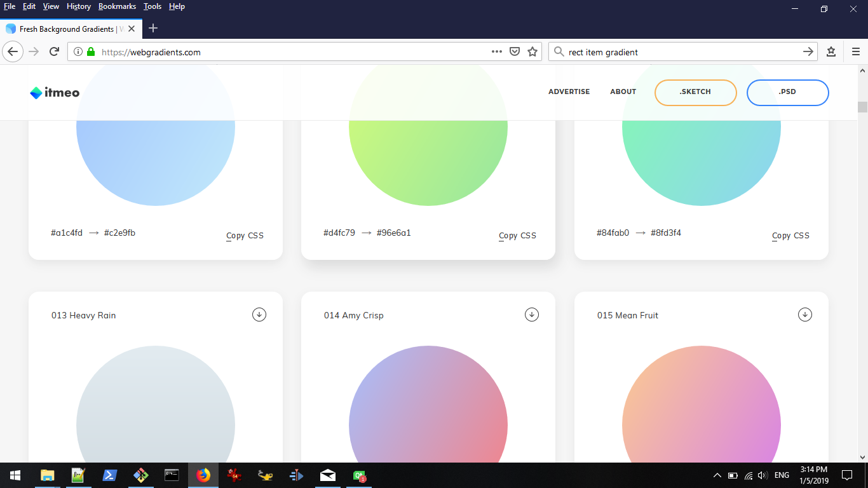868x488 pixels.
Task: Reload the page with the refresh button
Action: (x=55, y=52)
